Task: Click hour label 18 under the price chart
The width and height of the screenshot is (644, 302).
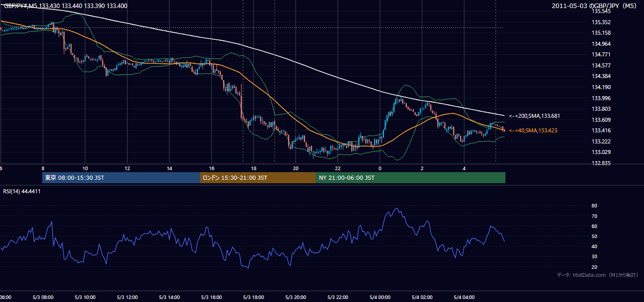Action: (253, 169)
